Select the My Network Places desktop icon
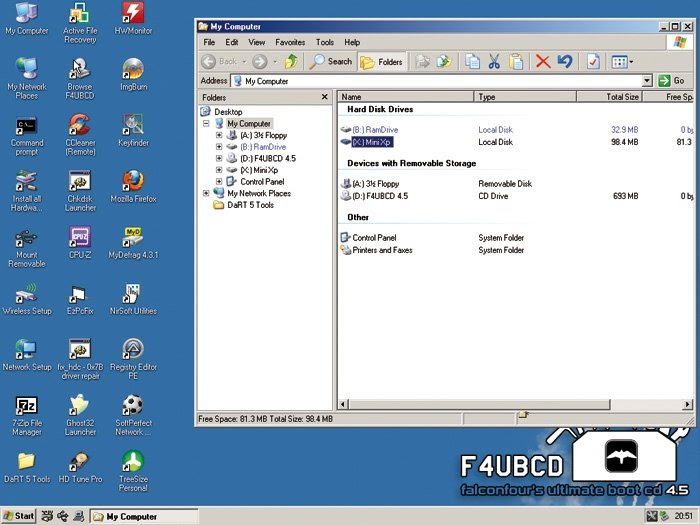700x525 pixels. coord(27,79)
